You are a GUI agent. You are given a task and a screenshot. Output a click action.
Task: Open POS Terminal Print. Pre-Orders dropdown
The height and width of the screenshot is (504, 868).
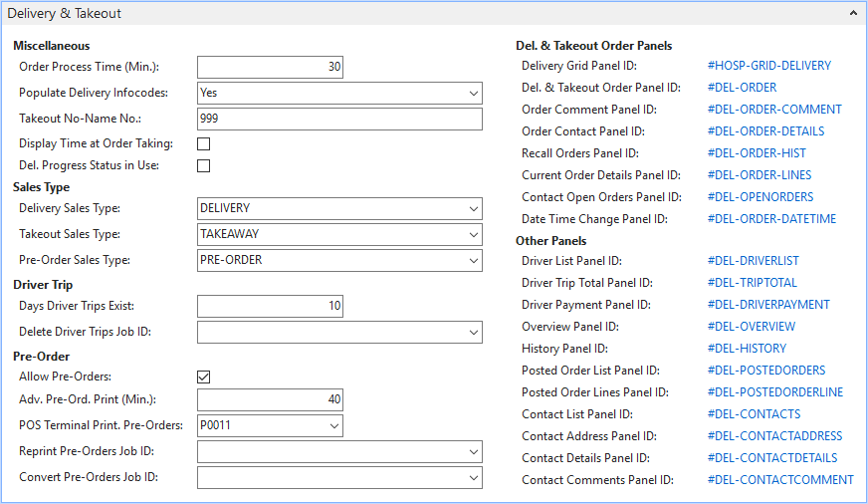(333, 426)
